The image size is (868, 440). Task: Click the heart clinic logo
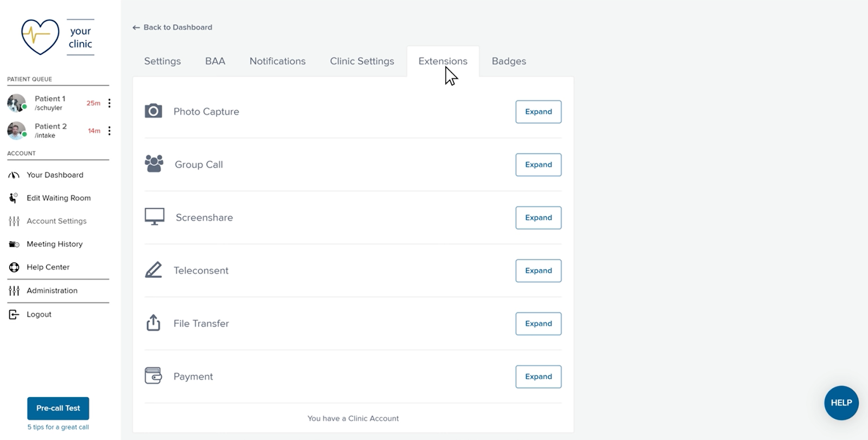(40, 37)
